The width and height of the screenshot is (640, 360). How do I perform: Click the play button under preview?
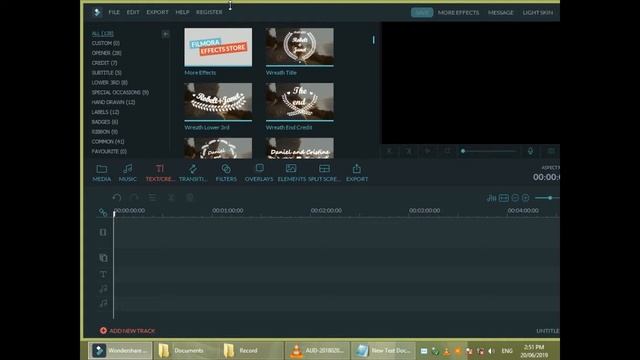[x=428, y=151]
